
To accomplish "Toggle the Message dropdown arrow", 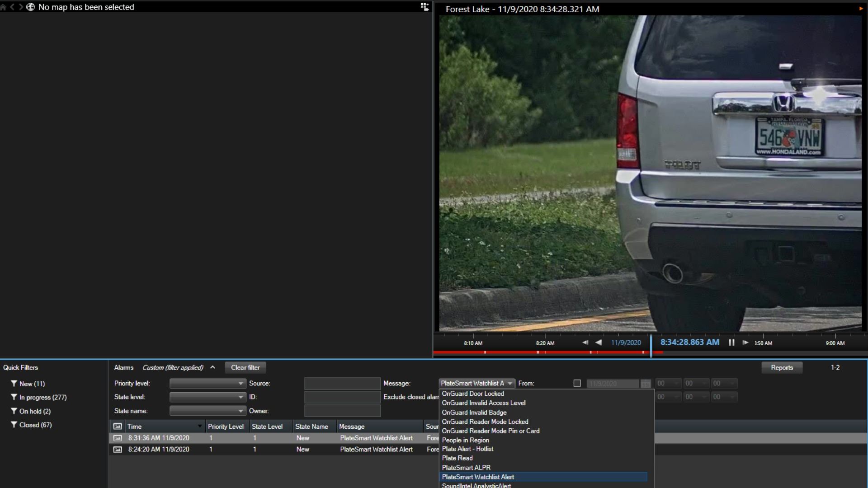I will (510, 383).
